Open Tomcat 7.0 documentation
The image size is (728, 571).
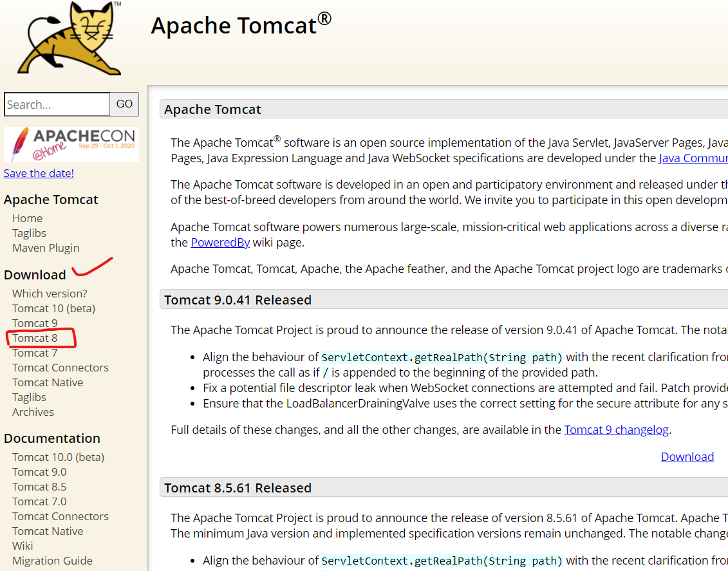(39, 502)
